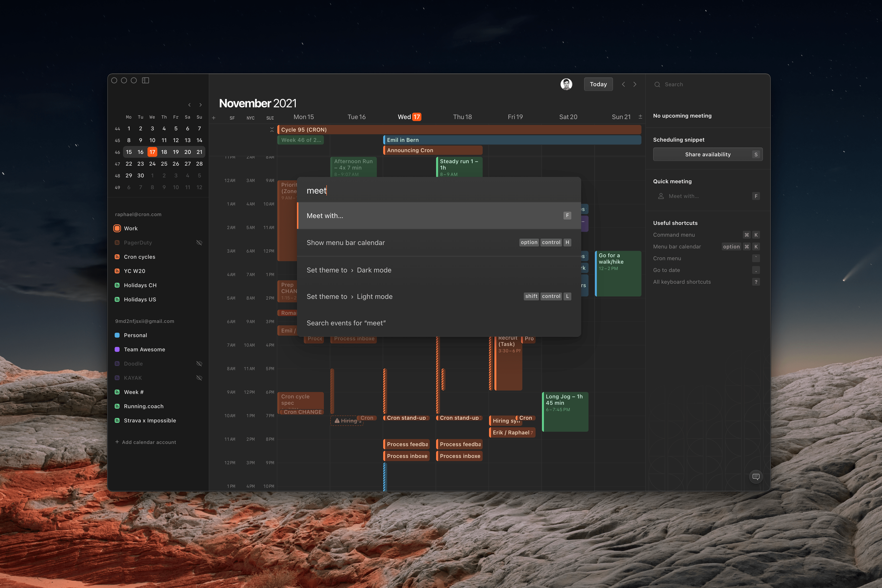This screenshot has width=882, height=588.
Task: Click the Personal calendar color swatch
Action: click(x=117, y=335)
